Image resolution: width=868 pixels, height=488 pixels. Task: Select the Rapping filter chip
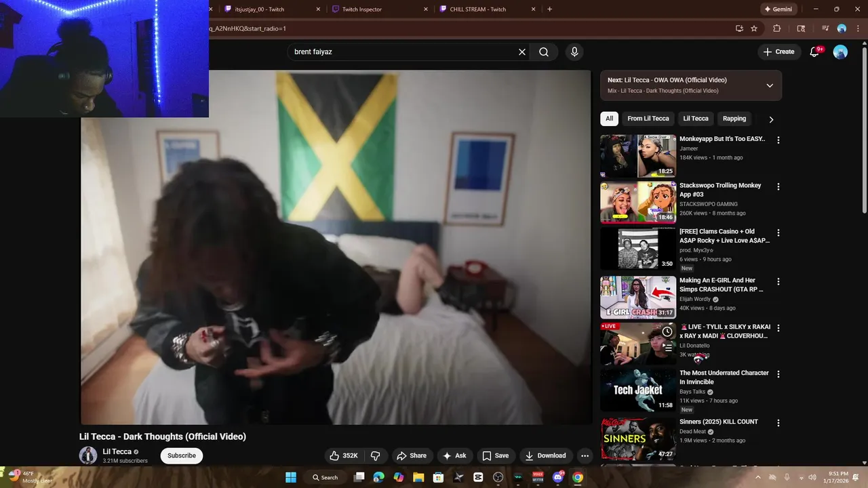tap(734, 119)
